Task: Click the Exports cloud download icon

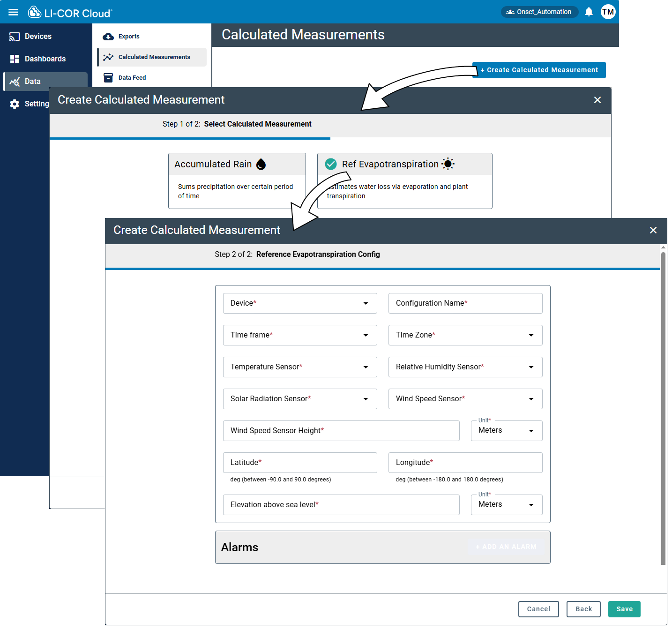Action: click(x=108, y=37)
